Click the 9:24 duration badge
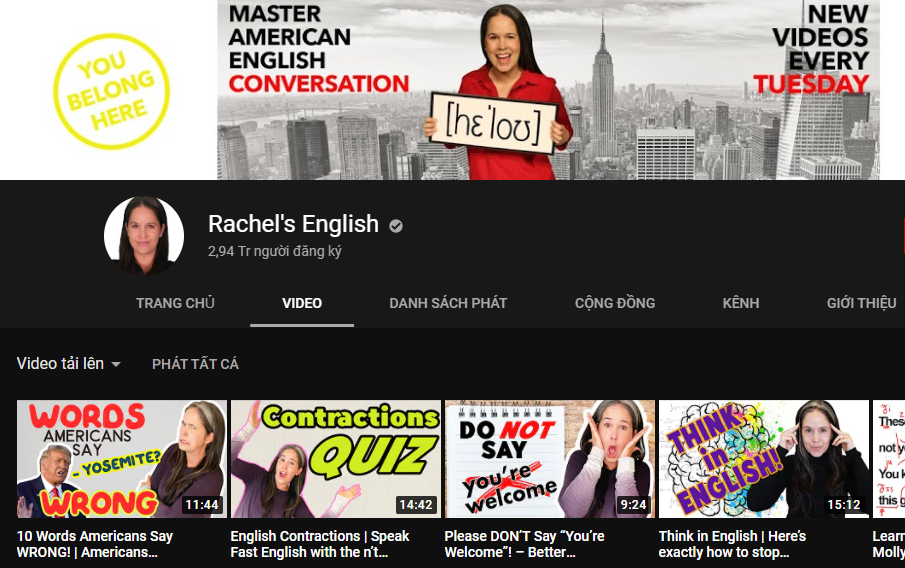The height and width of the screenshot is (568, 905). pos(633,505)
